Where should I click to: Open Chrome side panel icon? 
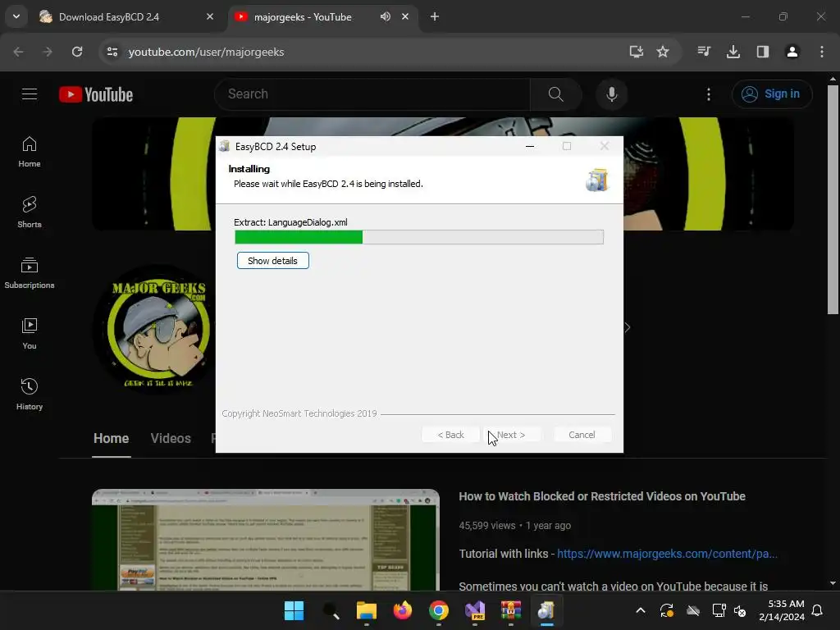click(763, 52)
